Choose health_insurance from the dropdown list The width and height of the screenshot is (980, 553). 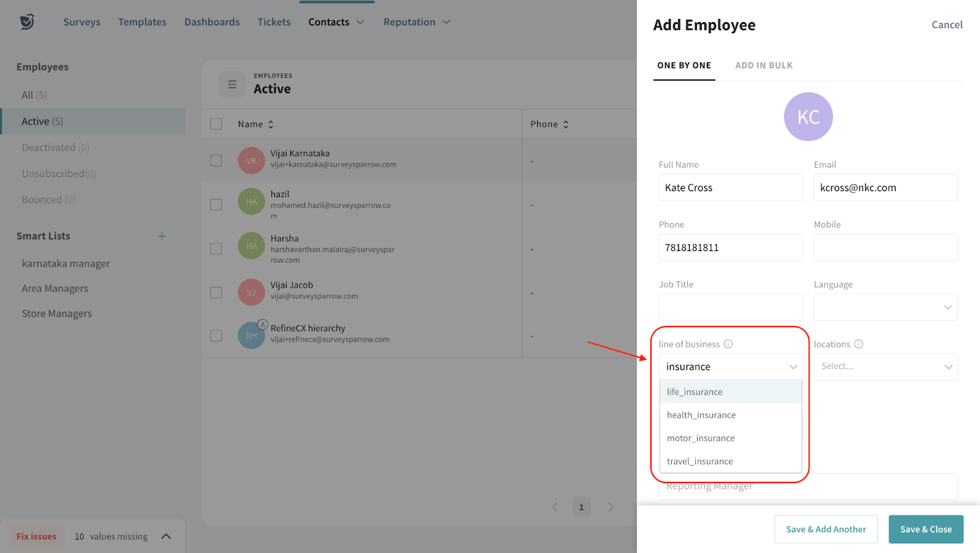click(701, 415)
